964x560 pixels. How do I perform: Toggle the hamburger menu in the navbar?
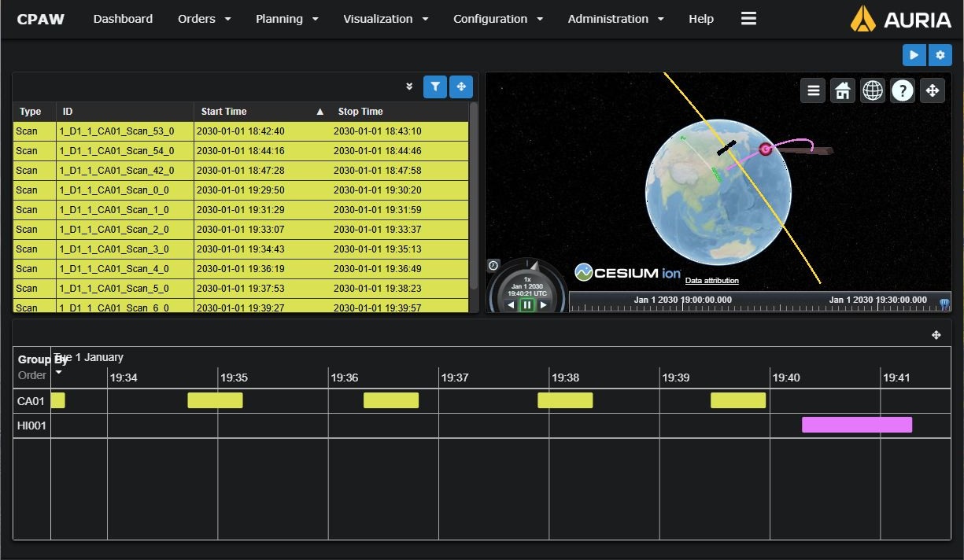click(748, 19)
